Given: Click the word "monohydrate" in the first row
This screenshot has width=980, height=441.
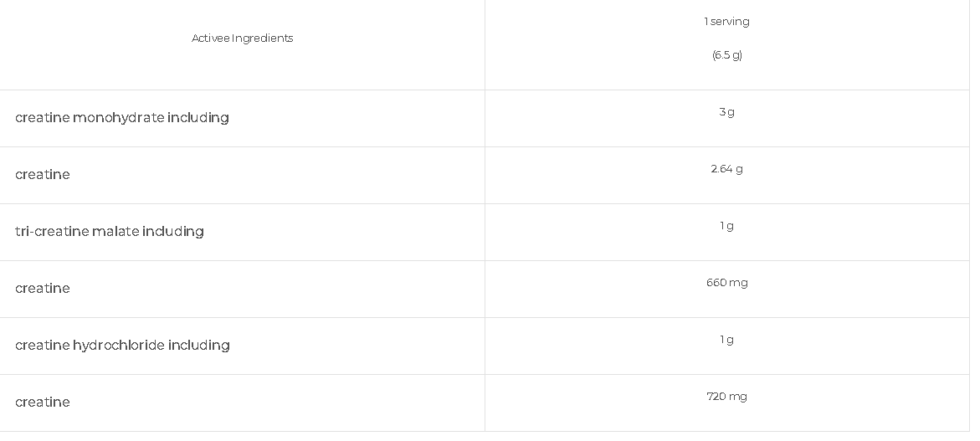Looking at the screenshot, I should 118,118.
